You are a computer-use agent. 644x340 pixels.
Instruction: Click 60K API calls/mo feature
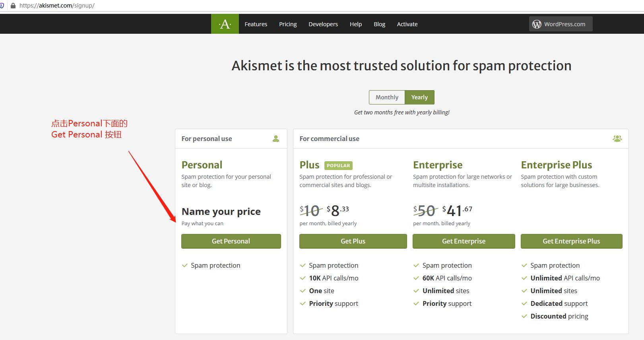pos(447,278)
